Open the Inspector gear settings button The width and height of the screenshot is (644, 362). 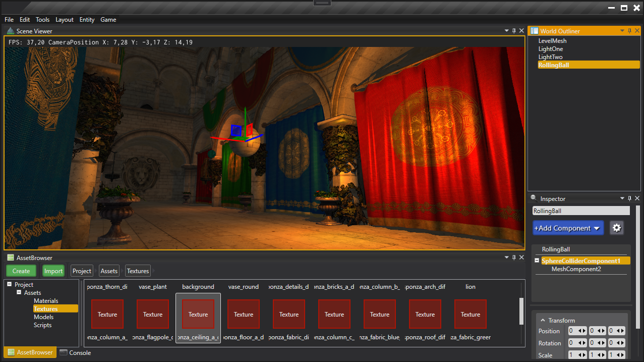click(x=616, y=228)
